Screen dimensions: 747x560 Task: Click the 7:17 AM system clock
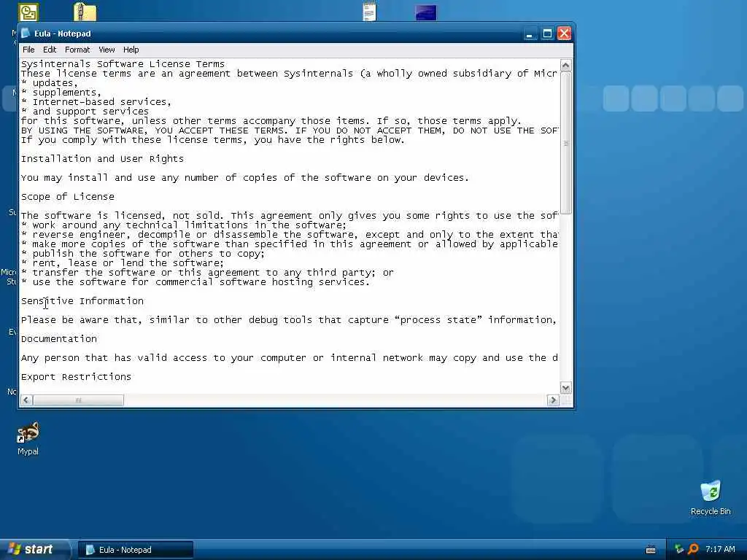(x=720, y=549)
